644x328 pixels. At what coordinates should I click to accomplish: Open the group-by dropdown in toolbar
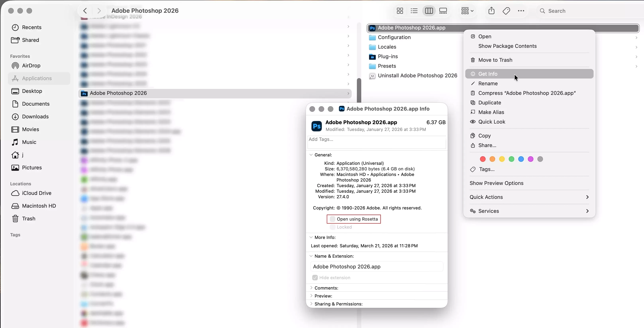[x=467, y=11]
